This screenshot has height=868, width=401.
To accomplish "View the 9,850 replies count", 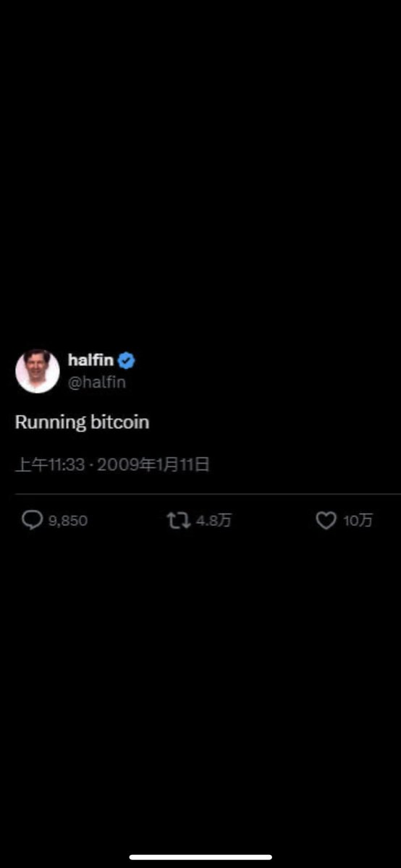I will [68, 521].
